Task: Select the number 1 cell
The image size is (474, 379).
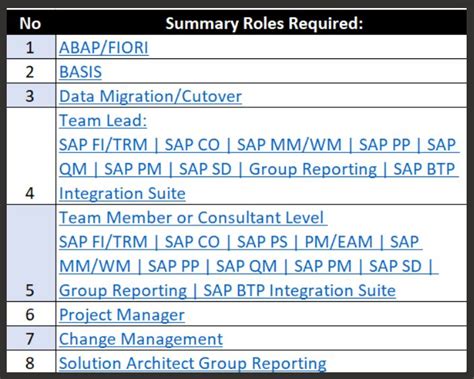Action: point(31,47)
